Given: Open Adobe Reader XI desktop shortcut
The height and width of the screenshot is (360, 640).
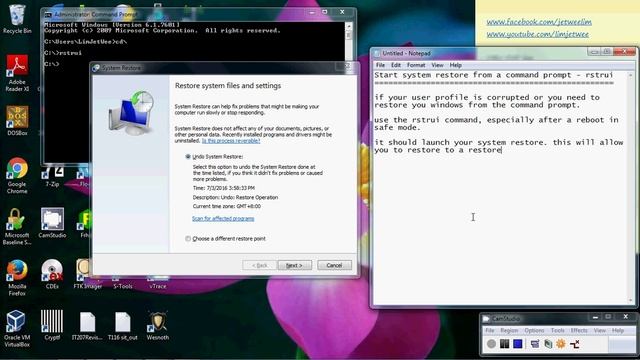Looking at the screenshot, I should click(17, 73).
